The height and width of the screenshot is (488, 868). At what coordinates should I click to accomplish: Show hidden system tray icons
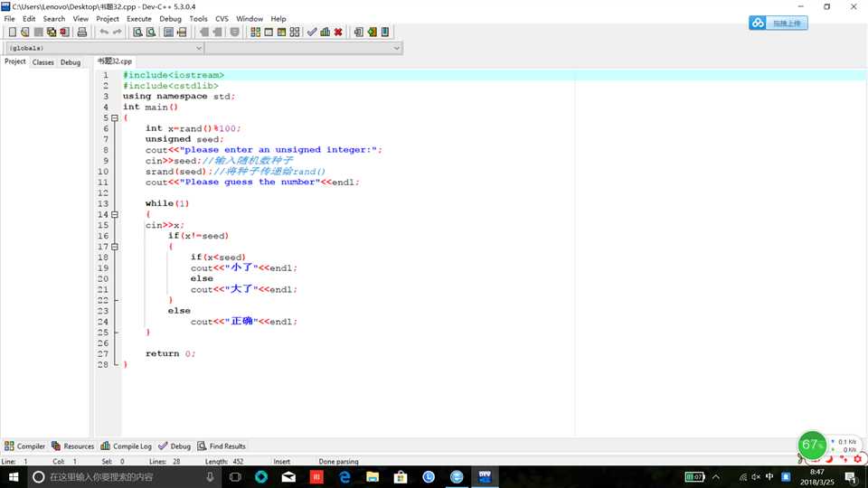(x=716, y=477)
